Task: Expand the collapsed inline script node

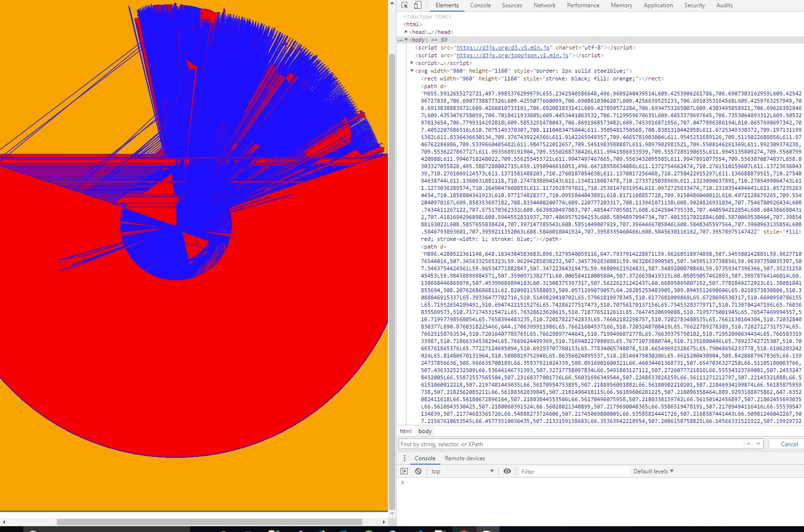Action: pyautogui.click(x=412, y=63)
